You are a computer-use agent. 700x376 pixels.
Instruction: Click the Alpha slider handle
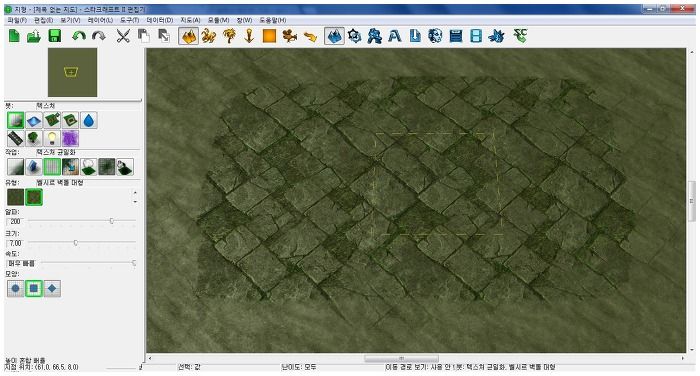pos(112,221)
